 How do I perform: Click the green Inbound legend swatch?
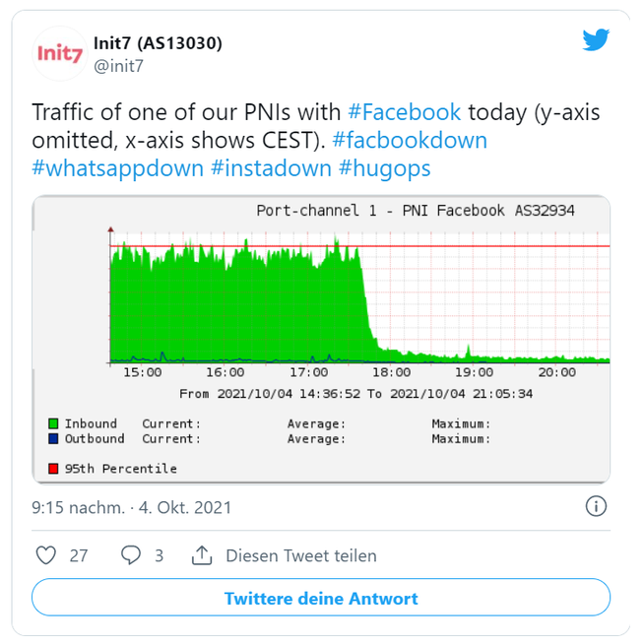click(53, 423)
